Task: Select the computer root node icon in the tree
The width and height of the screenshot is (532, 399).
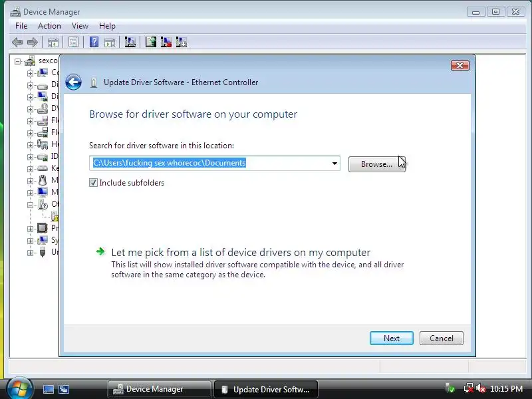Action: click(x=30, y=61)
